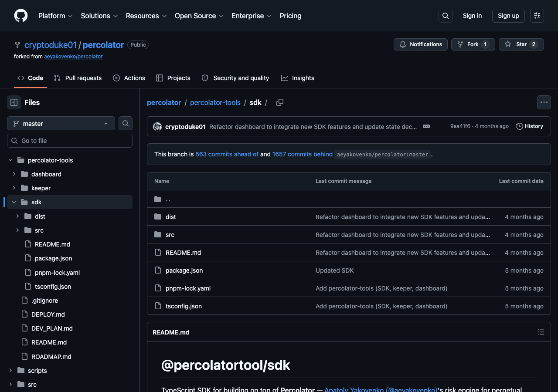Switch to the Pull requests tab
The height and width of the screenshot is (392, 558).
[78, 78]
